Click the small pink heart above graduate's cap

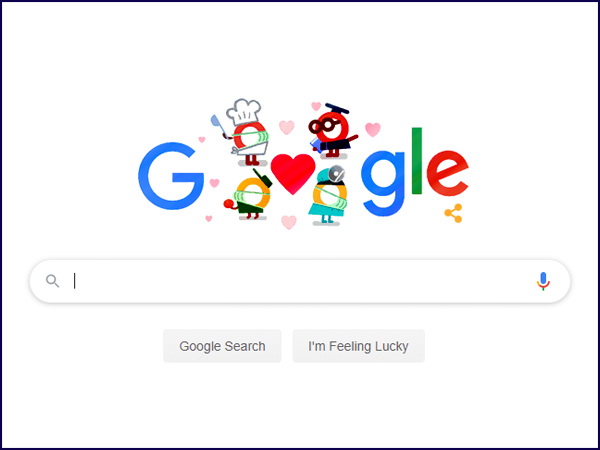pyautogui.click(x=316, y=106)
